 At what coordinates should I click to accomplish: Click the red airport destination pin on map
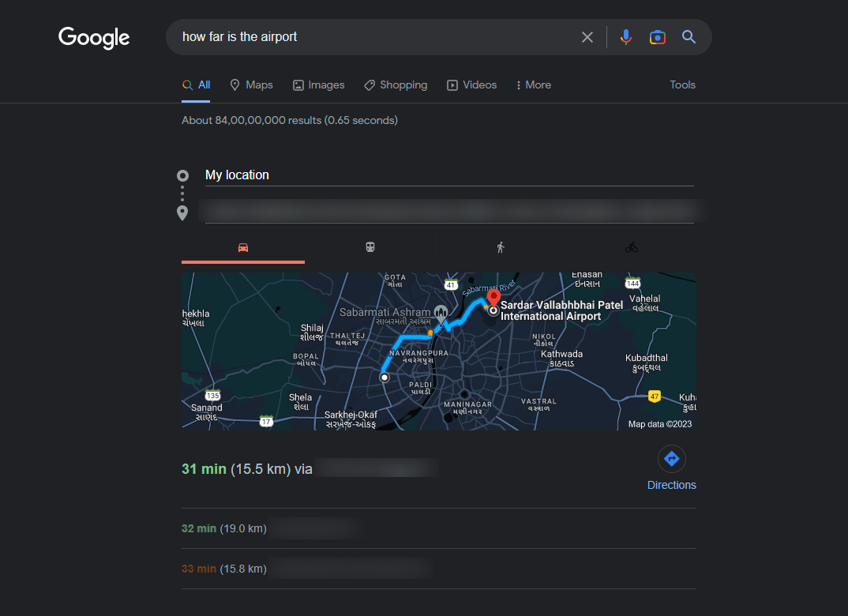493,298
